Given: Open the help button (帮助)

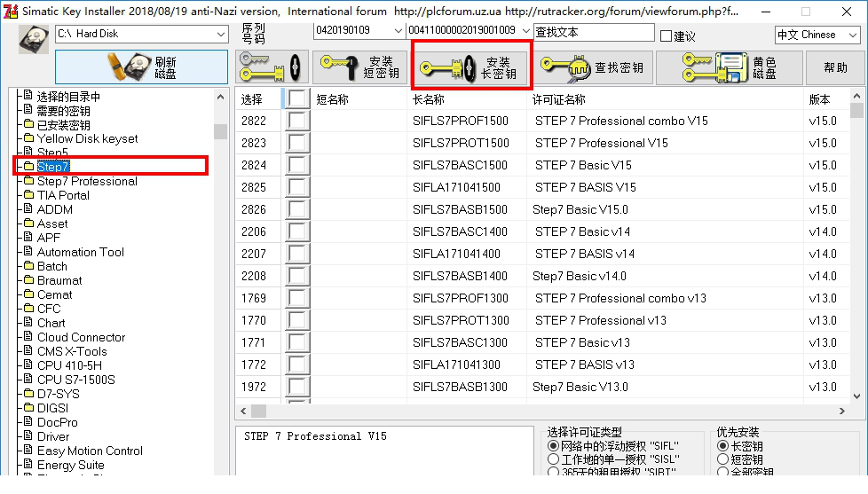Looking at the screenshot, I should point(835,67).
